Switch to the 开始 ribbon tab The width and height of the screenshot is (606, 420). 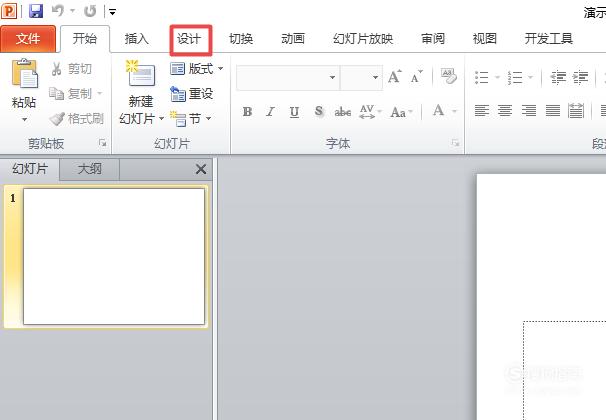coord(85,39)
